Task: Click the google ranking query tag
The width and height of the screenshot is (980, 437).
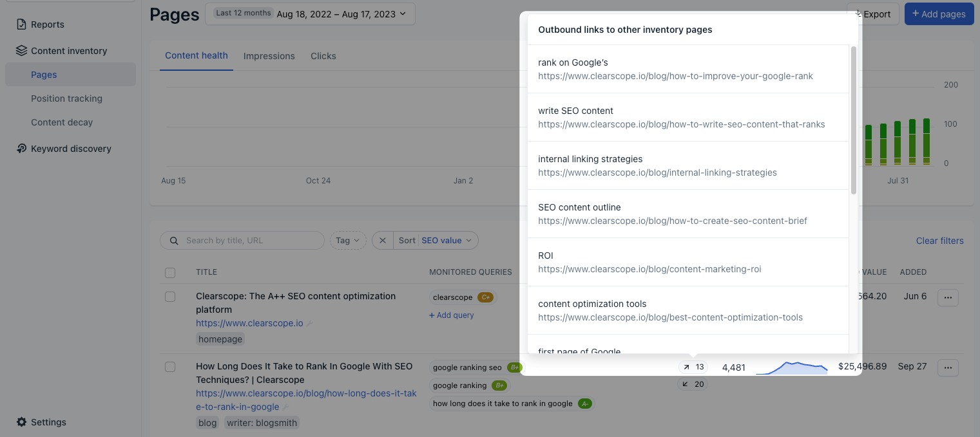Action: pyautogui.click(x=469, y=386)
